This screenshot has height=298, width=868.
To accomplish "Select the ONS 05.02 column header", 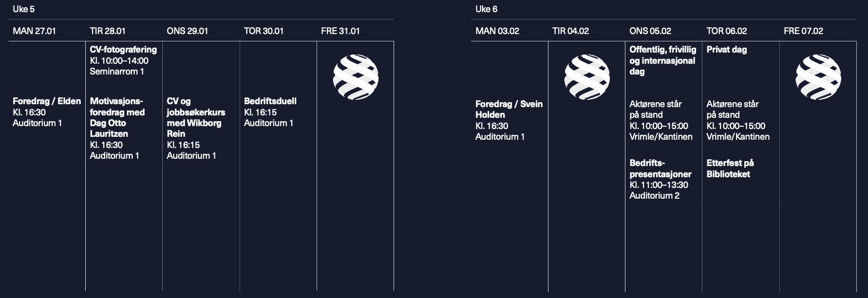I will click(650, 31).
